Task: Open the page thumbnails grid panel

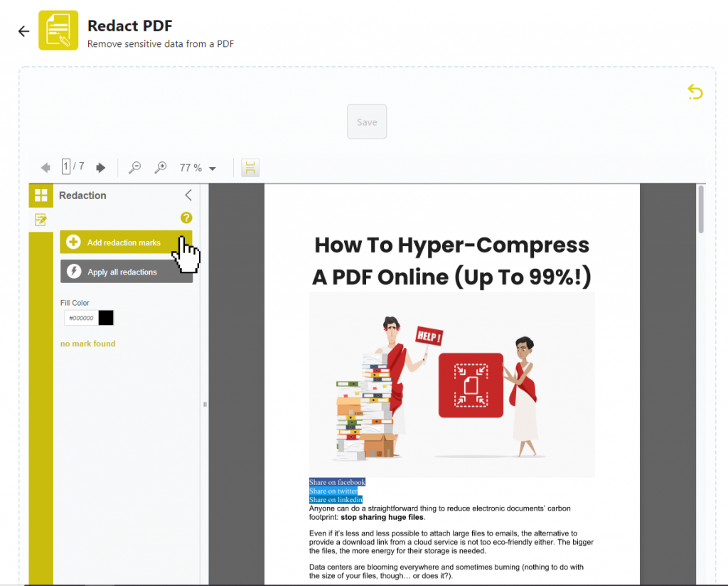Action: 41,195
